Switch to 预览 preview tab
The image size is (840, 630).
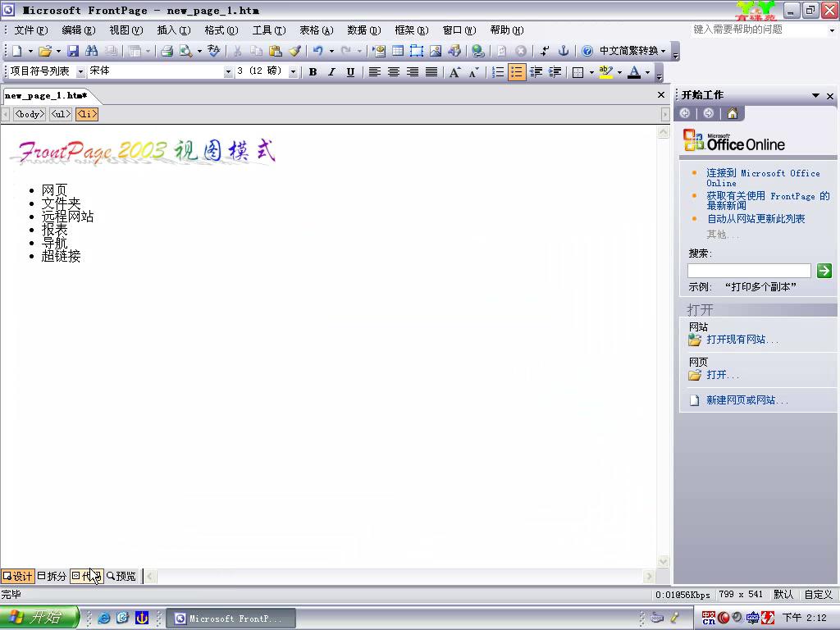(x=121, y=576)
